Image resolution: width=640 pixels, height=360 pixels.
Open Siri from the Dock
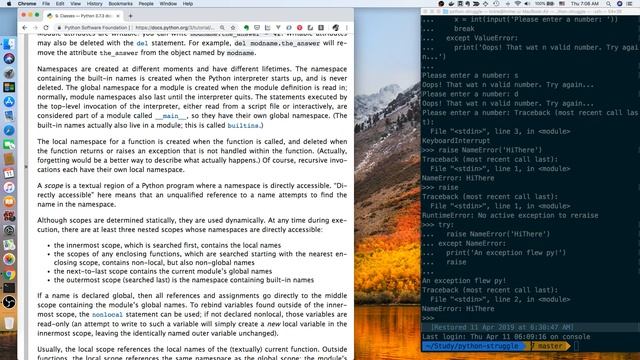click(x=9, y=58)
